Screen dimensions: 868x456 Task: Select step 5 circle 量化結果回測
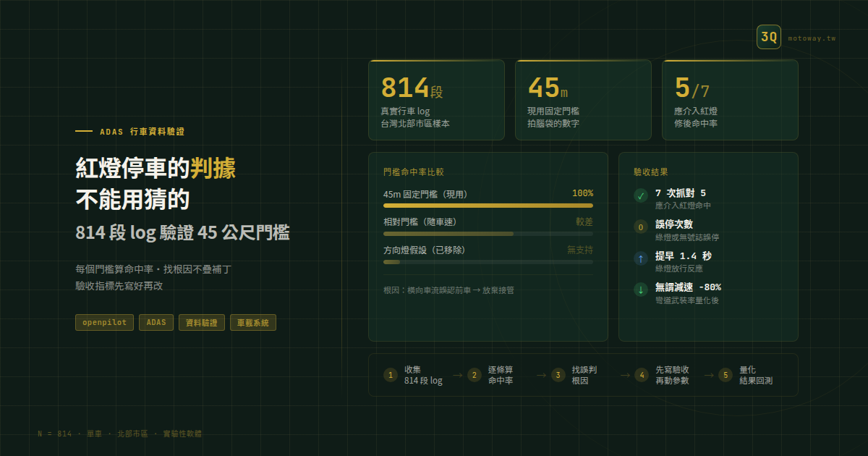pyautogui.click(x=726, y=375)
